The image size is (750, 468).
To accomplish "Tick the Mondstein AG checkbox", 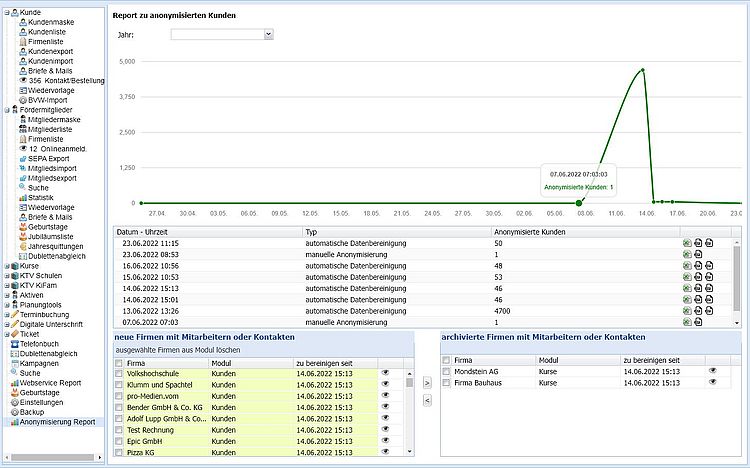I will coord(446,371).
